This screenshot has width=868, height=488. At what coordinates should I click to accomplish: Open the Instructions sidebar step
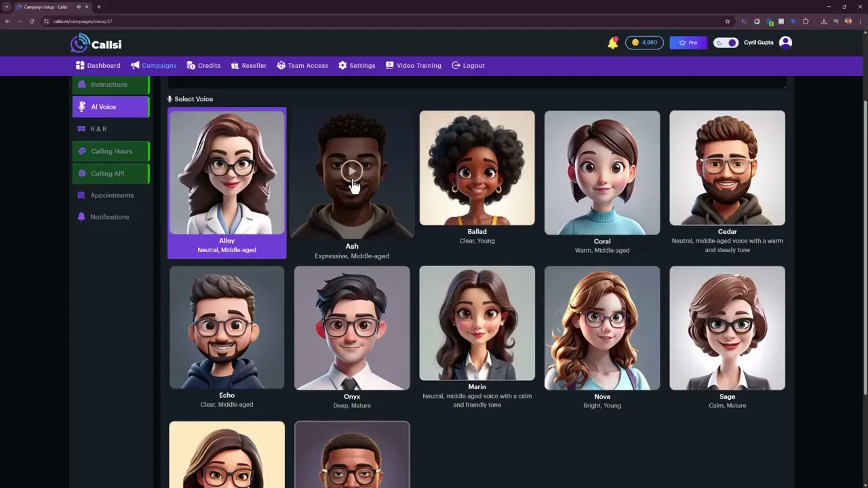[x=111, y=85]
